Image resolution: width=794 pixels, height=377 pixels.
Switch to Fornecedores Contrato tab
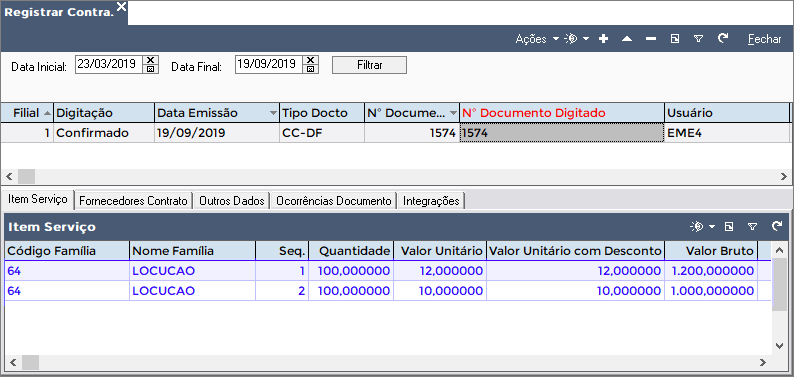click(134, 201)
